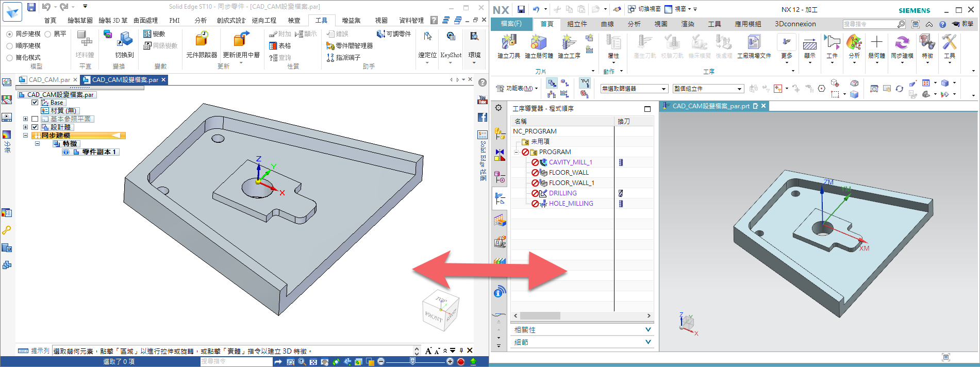This screenshot has width=980, height=367.
Task: Click the 同步建模 icon in NX ribbon
Action: pyautogui.click(x=902, y=42)
